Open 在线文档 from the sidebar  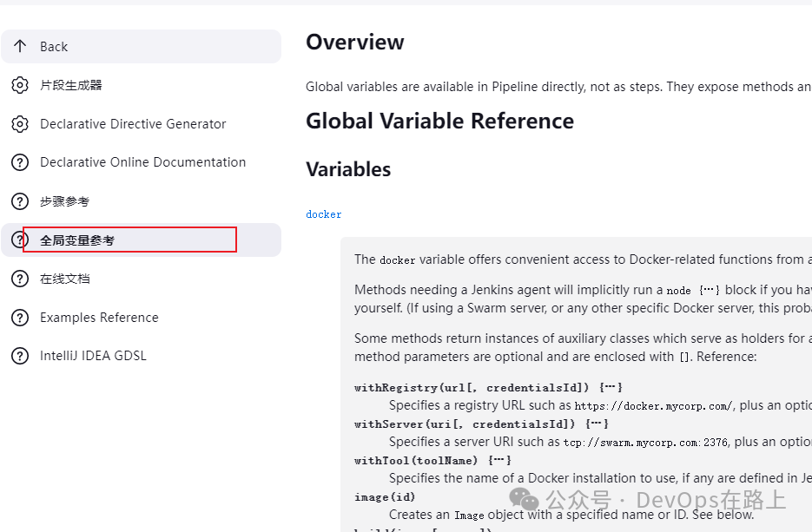coord(141,279)
